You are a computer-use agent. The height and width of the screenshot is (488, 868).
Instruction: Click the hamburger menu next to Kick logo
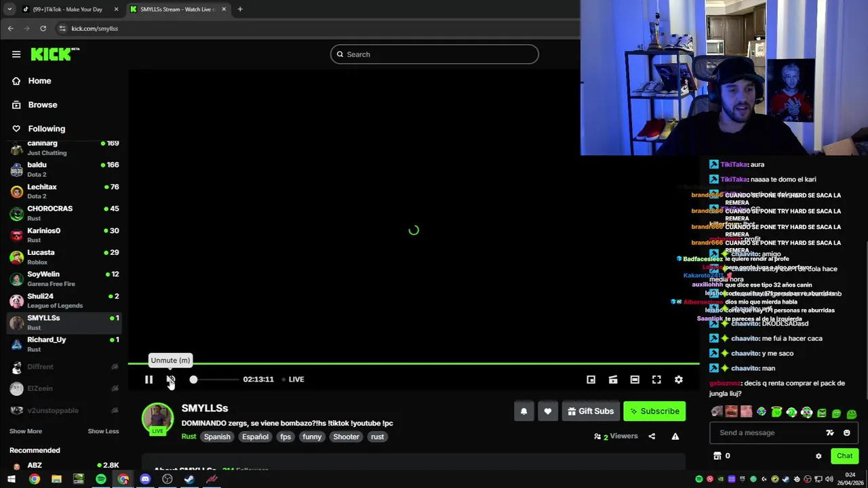[16, 54]
